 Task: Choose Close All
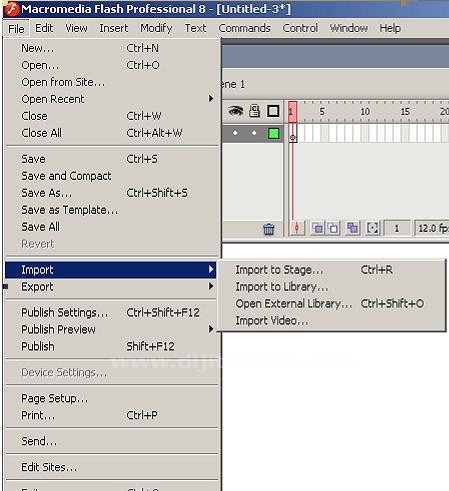coord(111,133)
